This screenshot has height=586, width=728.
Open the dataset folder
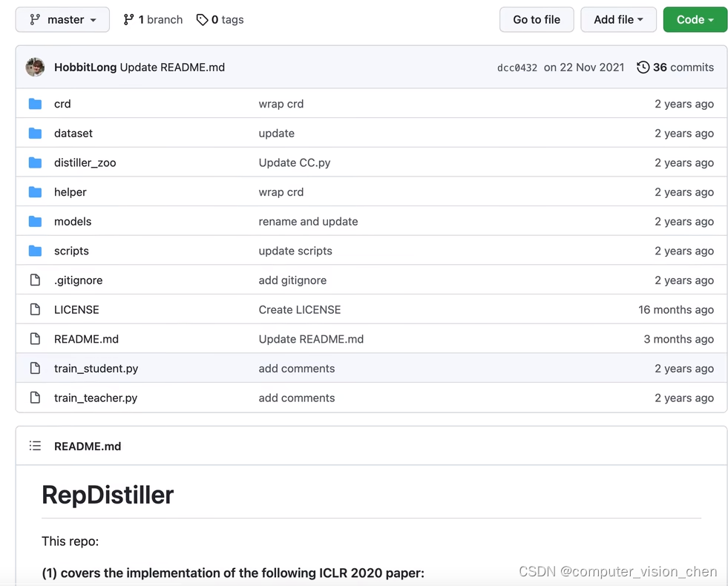coord(73,134)
